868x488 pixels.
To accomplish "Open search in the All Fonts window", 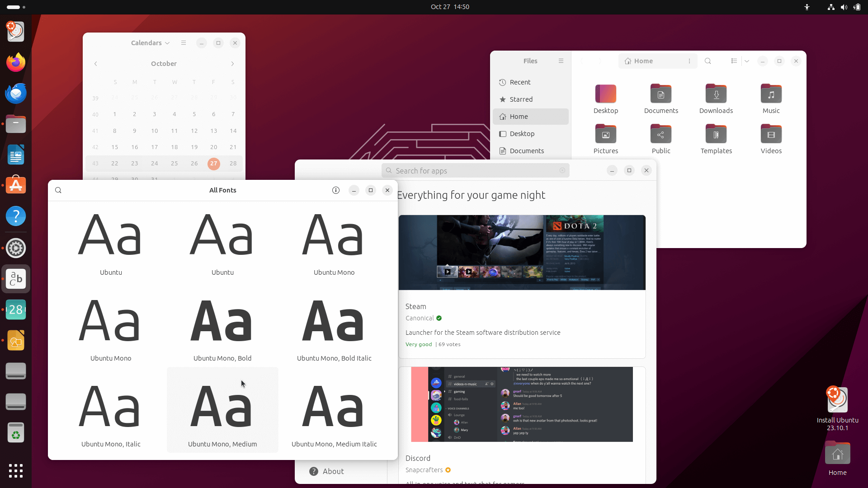I will (58, 190).
